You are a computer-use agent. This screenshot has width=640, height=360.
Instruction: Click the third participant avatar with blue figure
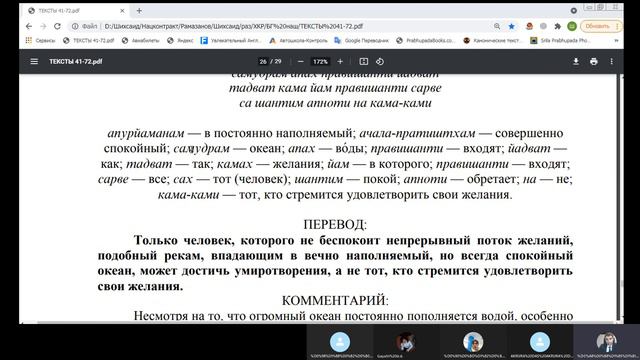tap(473, 342)
